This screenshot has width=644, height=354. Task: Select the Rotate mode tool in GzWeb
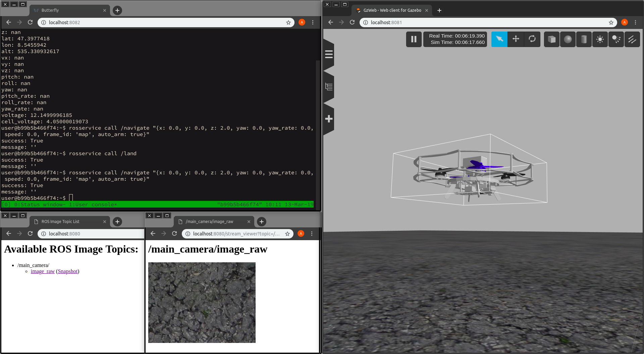click(532, 39)
